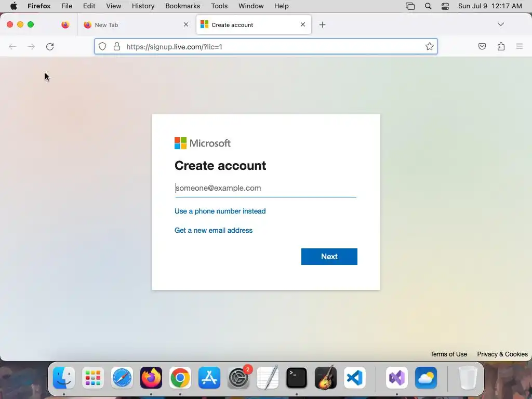This screenshot has height=399, width=532.
Task: Open the Tools menu
Action: (219, 6)
